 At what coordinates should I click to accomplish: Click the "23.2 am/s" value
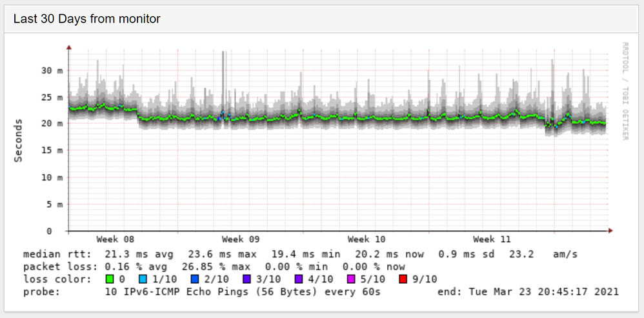[543, 254]
